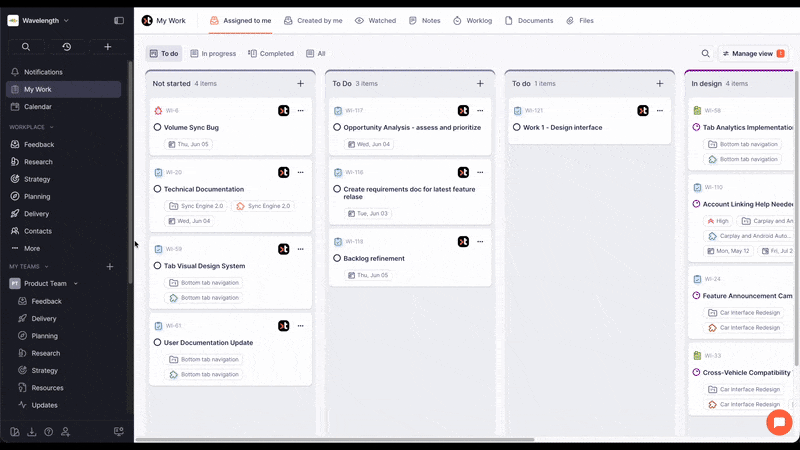
Task: Select the Completed view filter
Action: coord(271,54)
